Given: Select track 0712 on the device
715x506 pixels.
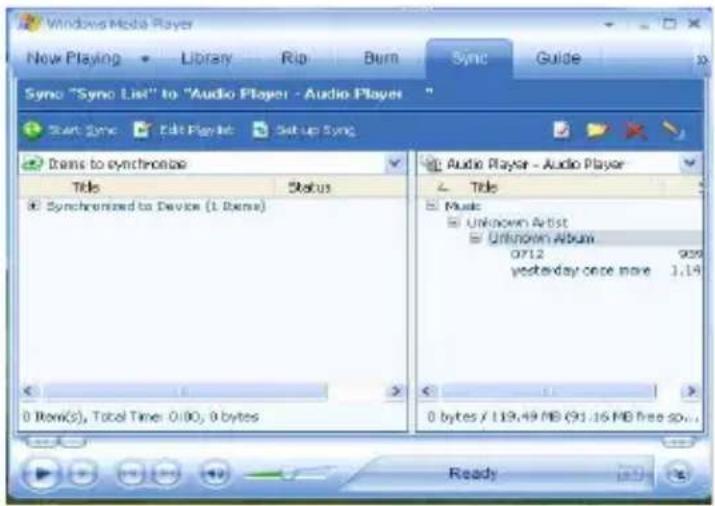Looking at the screenshot, I should pos(528,254).
